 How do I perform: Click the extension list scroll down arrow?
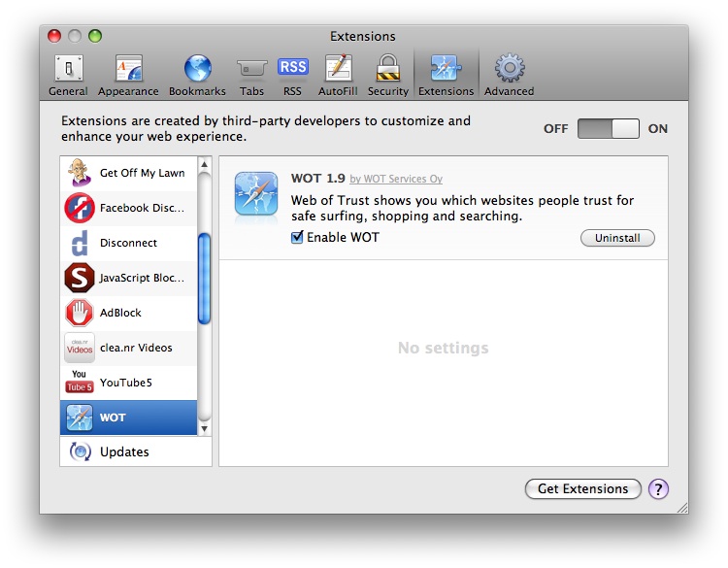204,429
